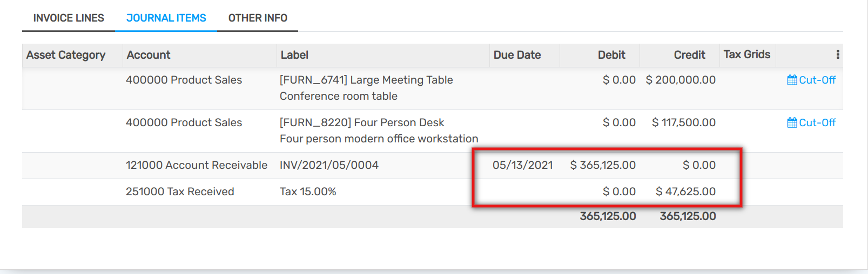Click the $ 200,000.00 credit amount
Viewport: 868px width, 274px height.
681,80
